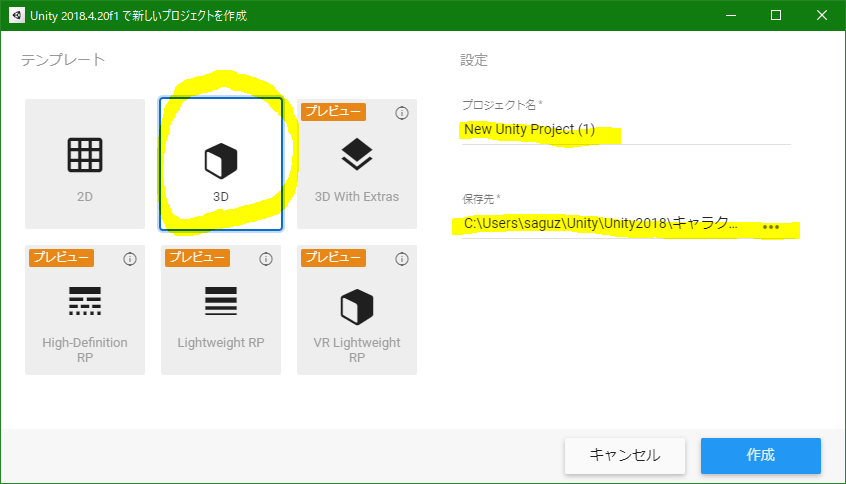Viewport: 846px width, 484px height.
Task: Choose the VR Lightweight RP template
Action: (357, 310)
